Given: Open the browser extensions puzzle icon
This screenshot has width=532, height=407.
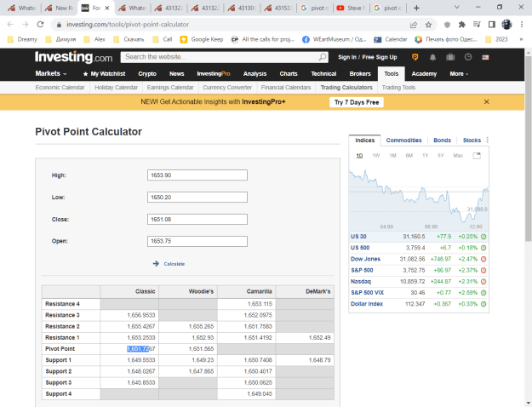Looking at the screenshot, I should tap(461, 25).
